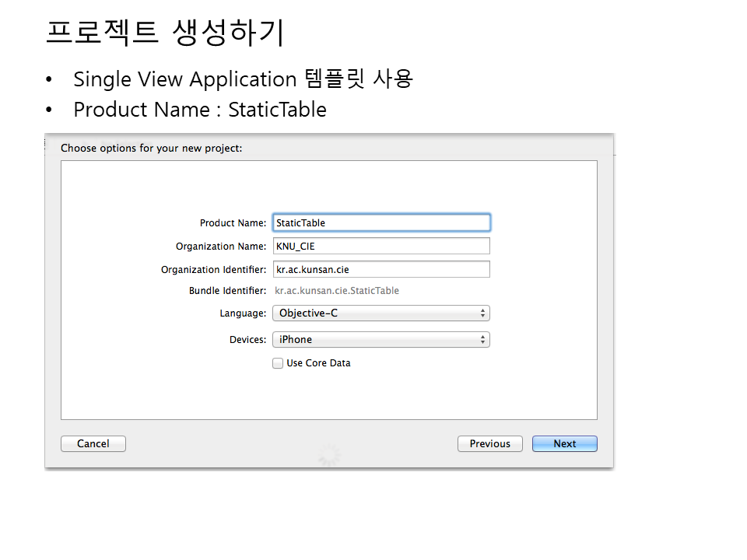747x560 pixels.
Task: Click the "Devices:" label
Action: [x=247, y=340]
